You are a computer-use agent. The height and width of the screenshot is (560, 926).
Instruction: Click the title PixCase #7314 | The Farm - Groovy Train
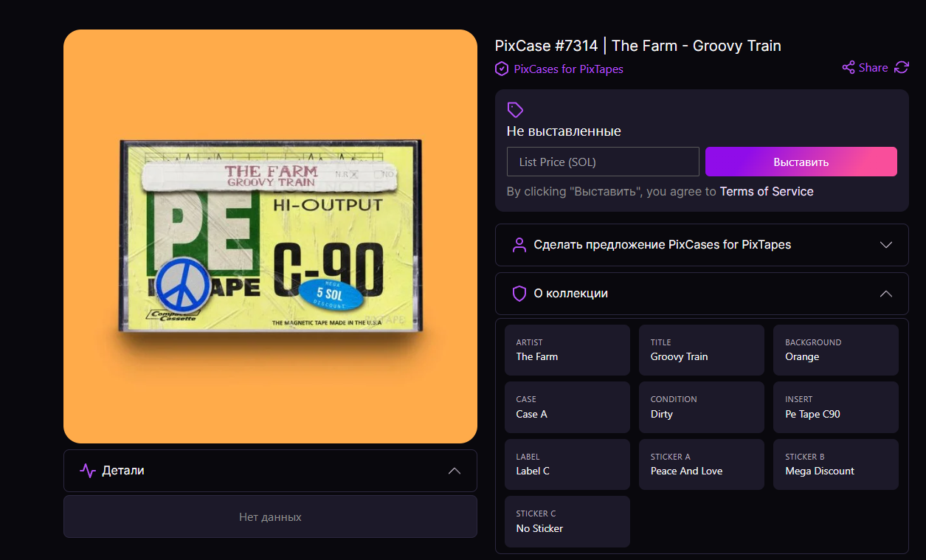click(x=638, y=46)
